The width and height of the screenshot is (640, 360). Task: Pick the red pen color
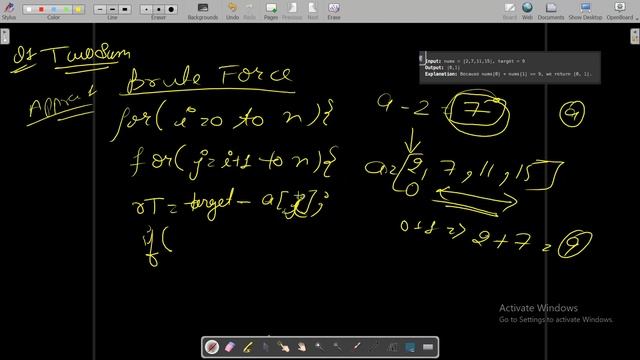point(41,9)
